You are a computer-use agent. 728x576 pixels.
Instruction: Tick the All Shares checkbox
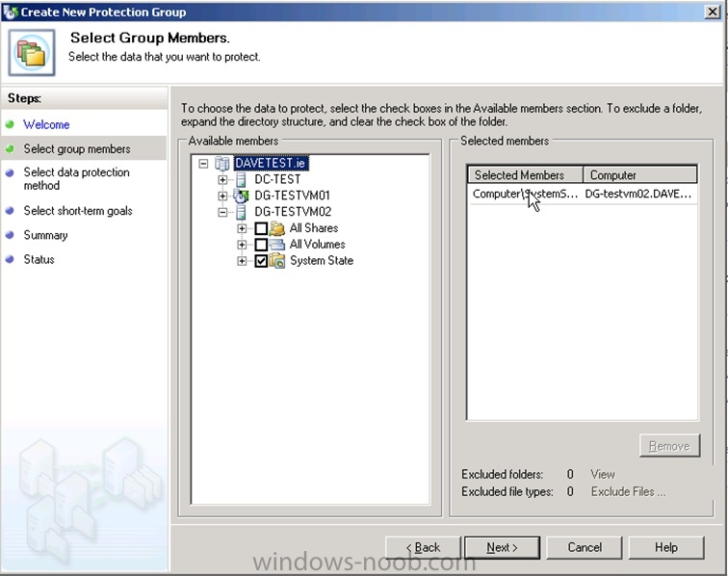[x=261, y=228]
